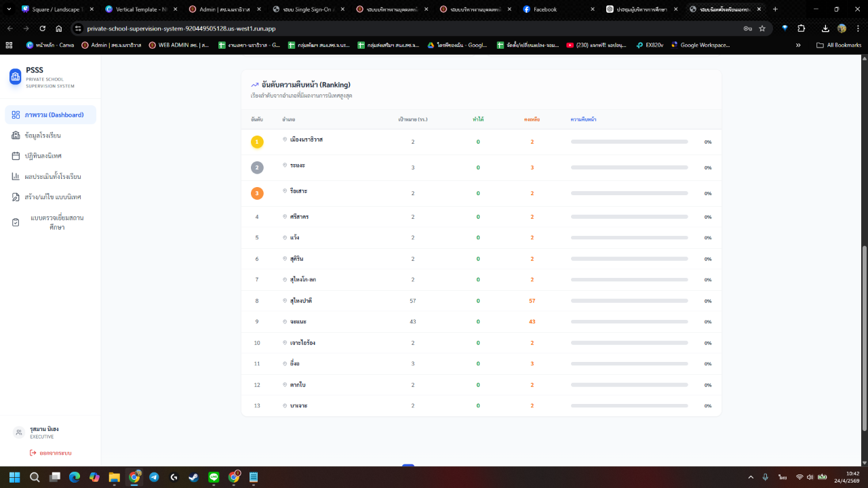Select the เมืองนราธิวาส district name
This screenshot has height=488, width=868.
[x=306, y=139]
